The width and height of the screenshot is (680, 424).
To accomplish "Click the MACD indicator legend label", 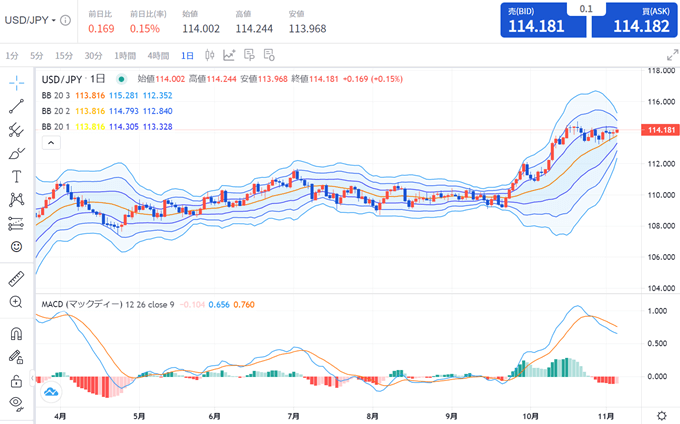I will coord(108,304).
